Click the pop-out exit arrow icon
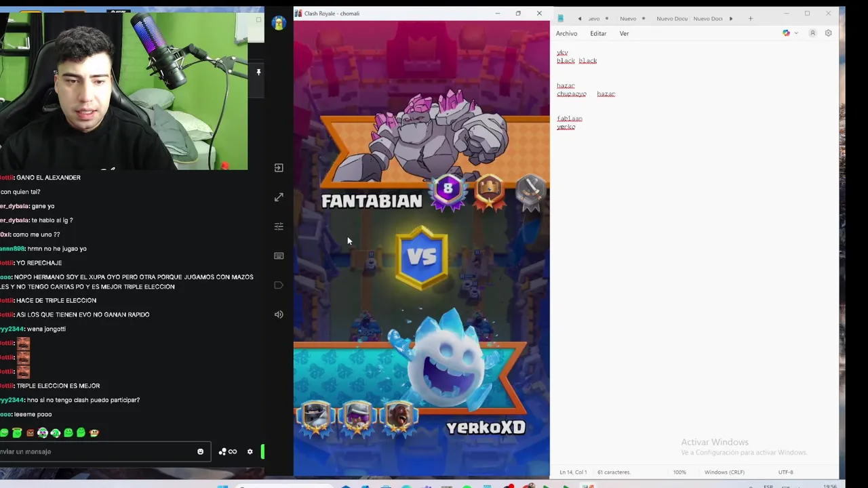This screenshot has width=868, height=488. click(279, 168)
